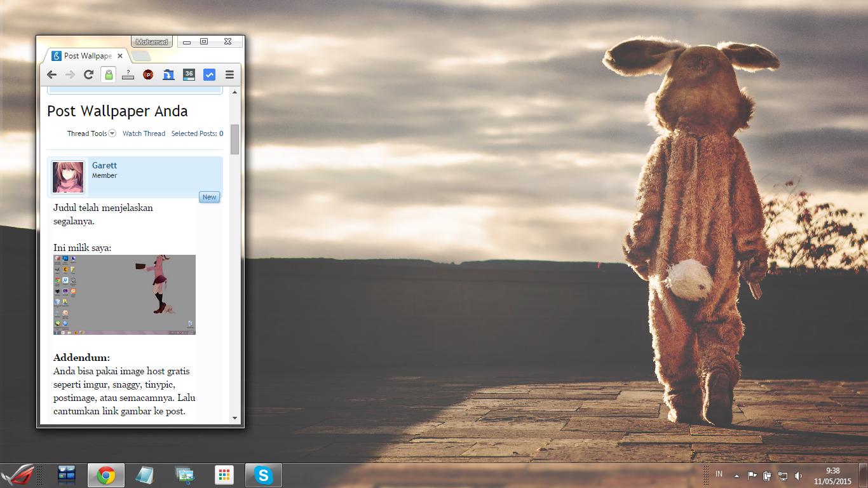The image size is (868, 488).
Task: Expand the Thread Tools dropdown arrow
Action: [112, 133]
